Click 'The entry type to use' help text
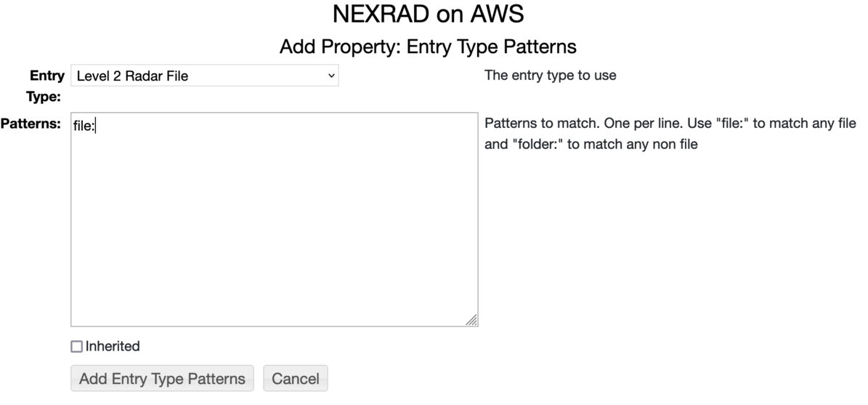Image resolution: width=868 pixels, height=405 pixels. tap(550, 75)
